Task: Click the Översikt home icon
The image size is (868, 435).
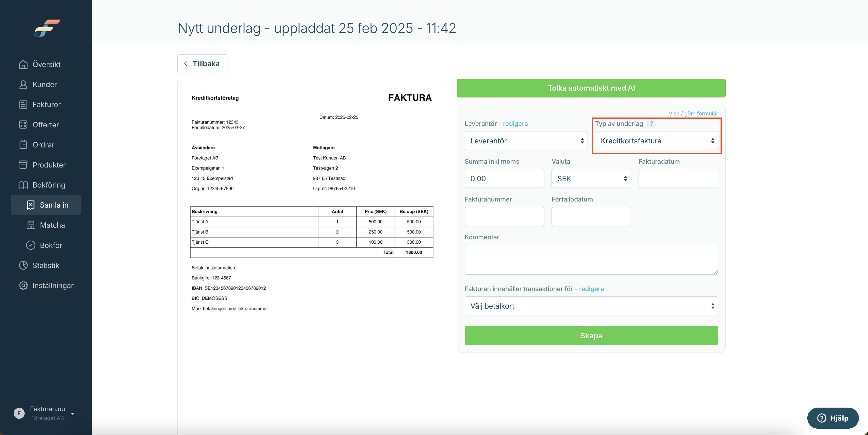Action: click(23, 64)
